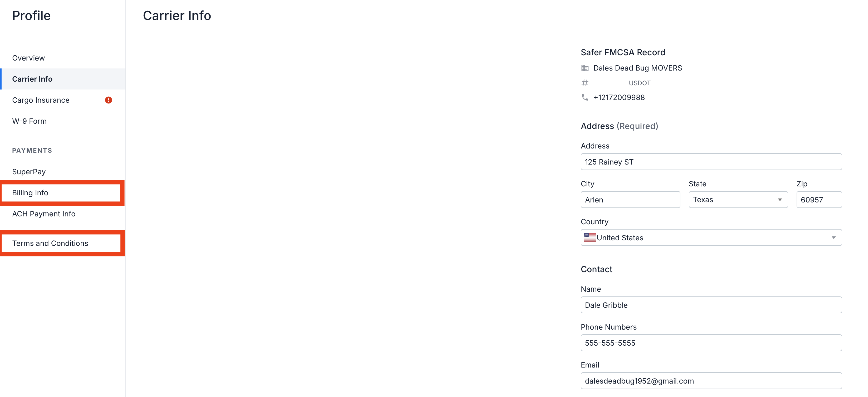Screen dimensions: 868x397
Task: Open Terms and Conditions
Action: click(63, 243)
